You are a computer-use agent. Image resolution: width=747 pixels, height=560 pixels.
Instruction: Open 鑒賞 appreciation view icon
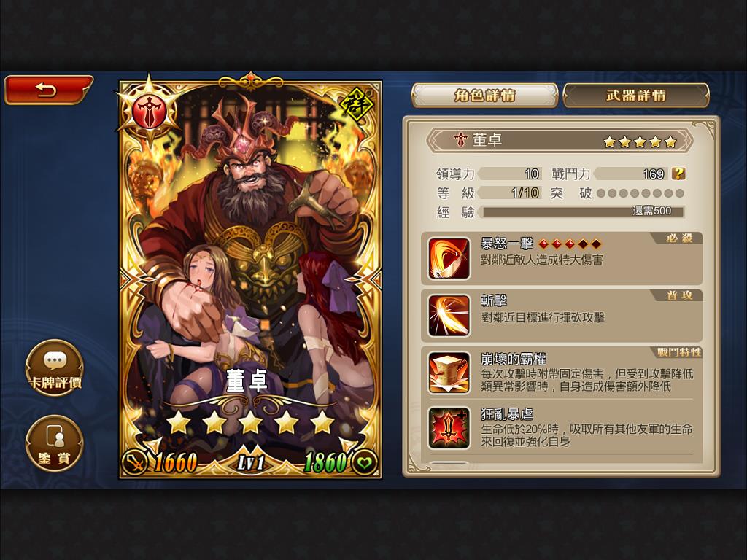click(x=55, y=443)
